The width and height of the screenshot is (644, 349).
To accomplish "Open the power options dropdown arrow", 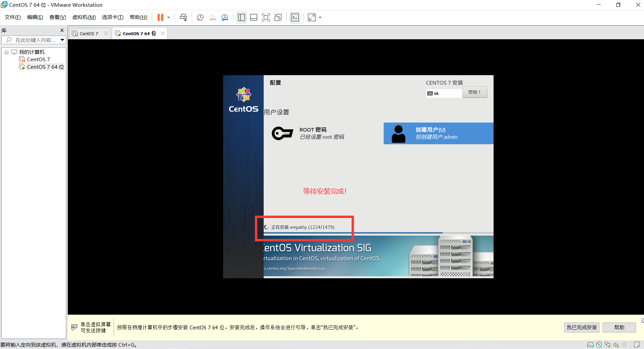I will click(169, 18).
